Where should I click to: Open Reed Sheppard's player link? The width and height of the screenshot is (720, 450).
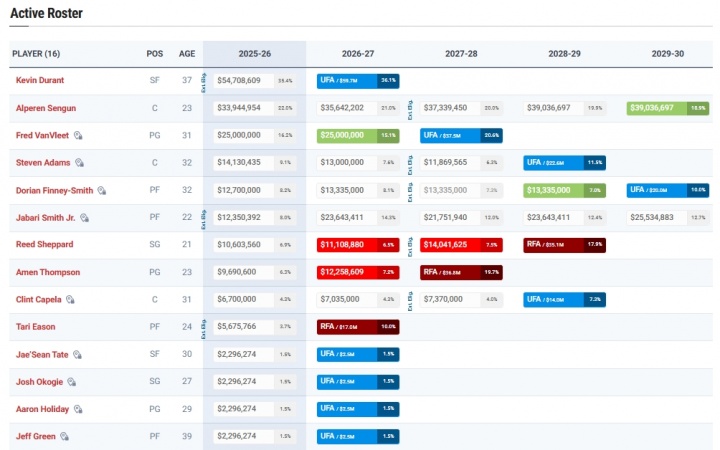coord(44,244)
